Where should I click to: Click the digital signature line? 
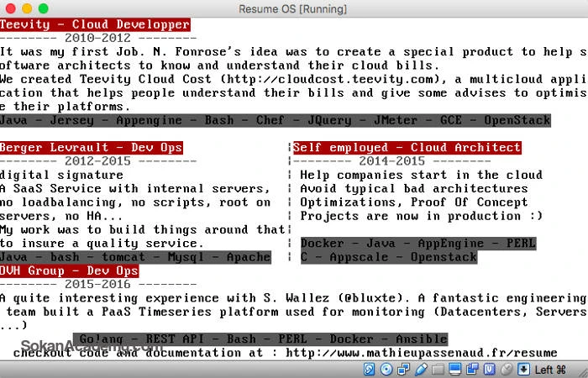click(x=61, y=175)
